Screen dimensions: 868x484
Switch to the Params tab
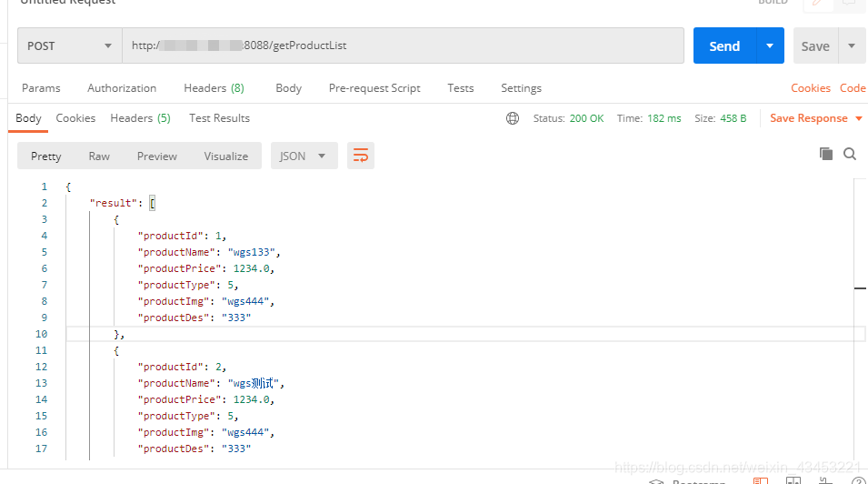(41, 88)
